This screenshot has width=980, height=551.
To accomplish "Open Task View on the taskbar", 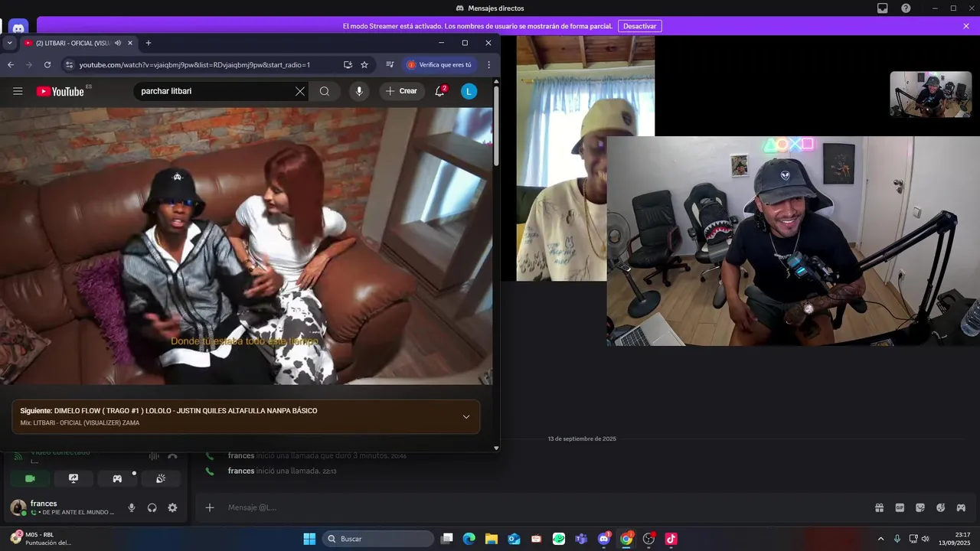I will [447, 539].
